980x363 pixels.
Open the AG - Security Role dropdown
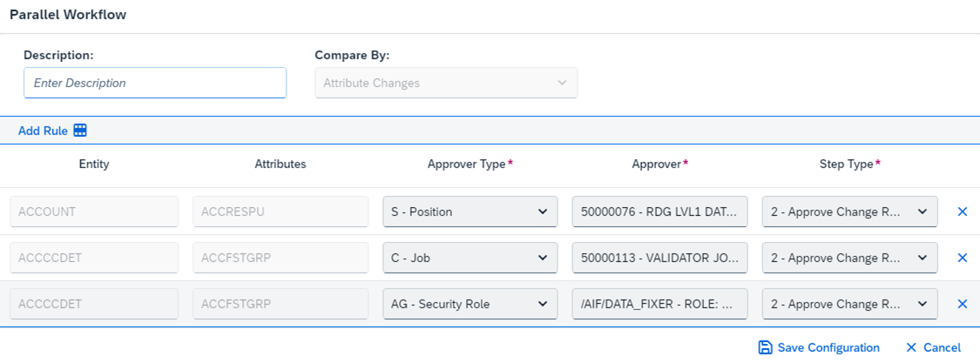[470, 305]
